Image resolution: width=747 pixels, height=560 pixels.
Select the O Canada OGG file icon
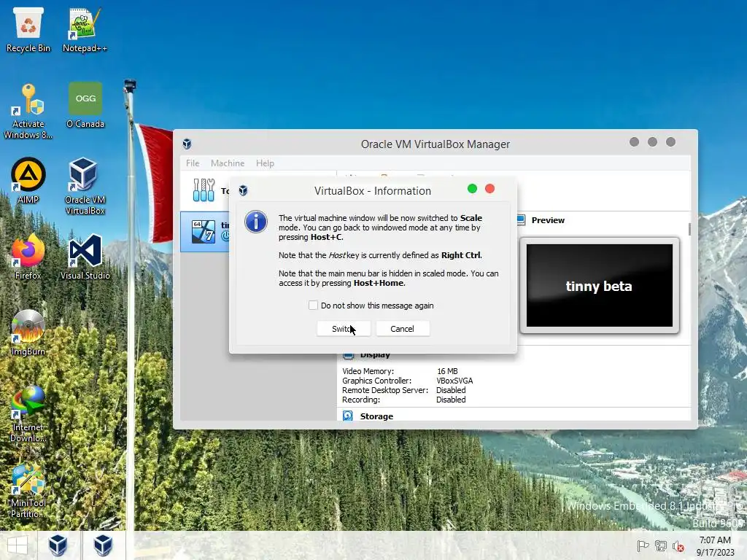click(x=85, y=106)
